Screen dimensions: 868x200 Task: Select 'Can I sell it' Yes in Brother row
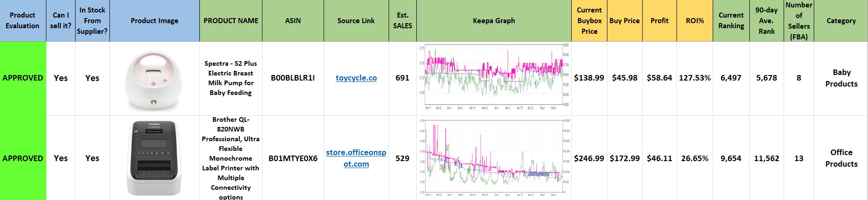[x=61, y=158]
